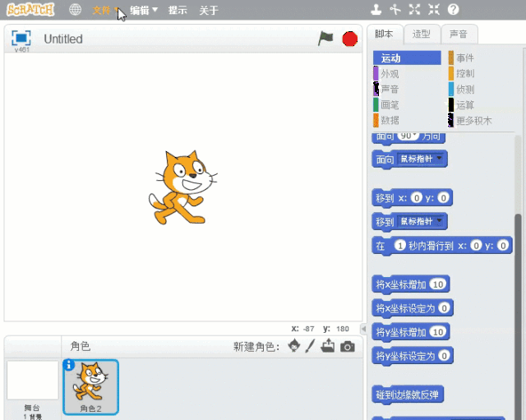Open info for sprite 角色2
The width and height of the screenshot is (526, 420).
(x=69, y=365)
